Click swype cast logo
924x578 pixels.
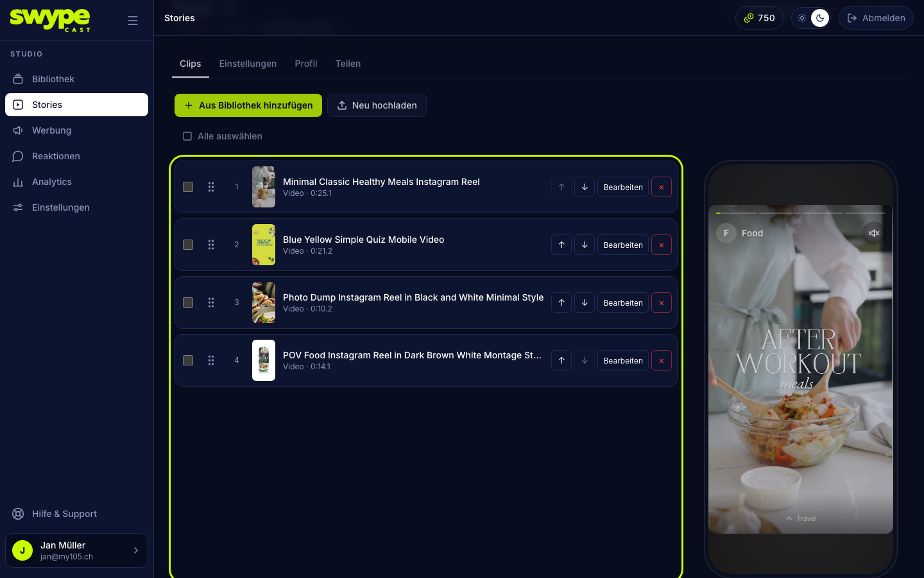pyautogui.click(x=50, y=20)
